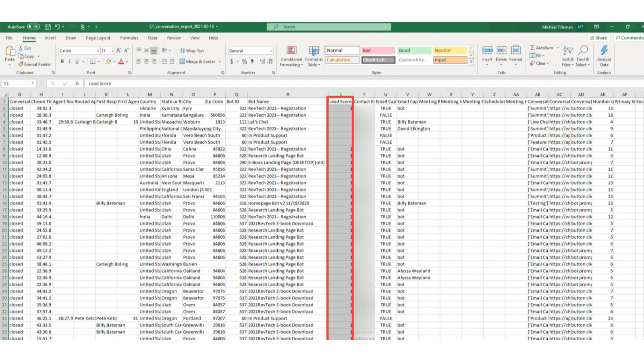Click the Insert cells icon
644x362 pixels.
487,51
